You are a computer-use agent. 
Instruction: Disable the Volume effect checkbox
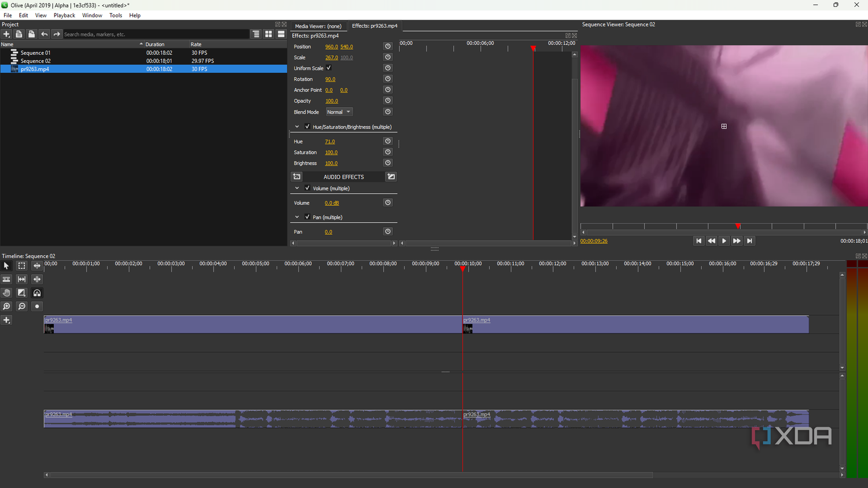[307, 188]
